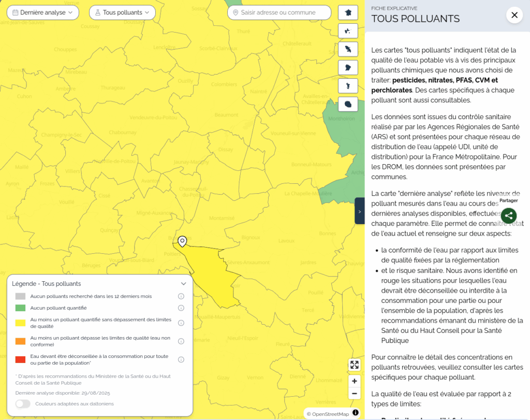
Task: Open the blue side panel arrow tab
Action: 359,211
